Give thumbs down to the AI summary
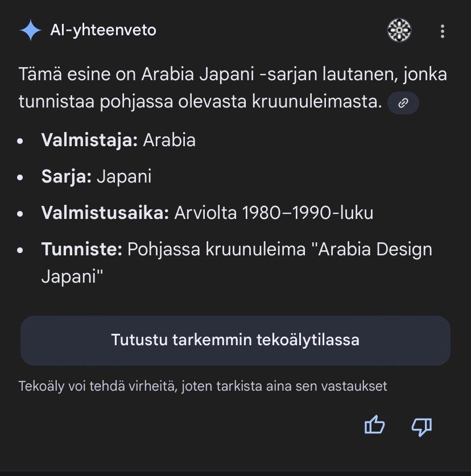Image resolution: width=471 pixels, height=476 pixels. [x=422, y=425]
